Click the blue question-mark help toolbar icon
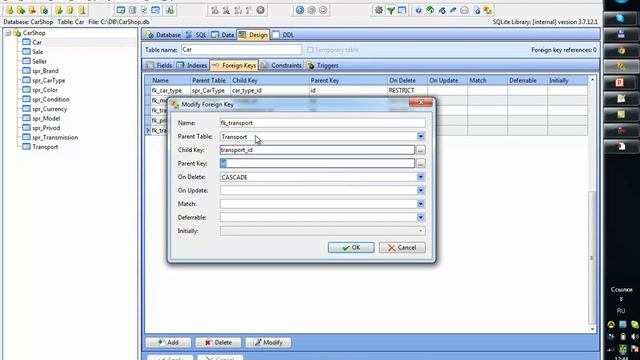 418,10
